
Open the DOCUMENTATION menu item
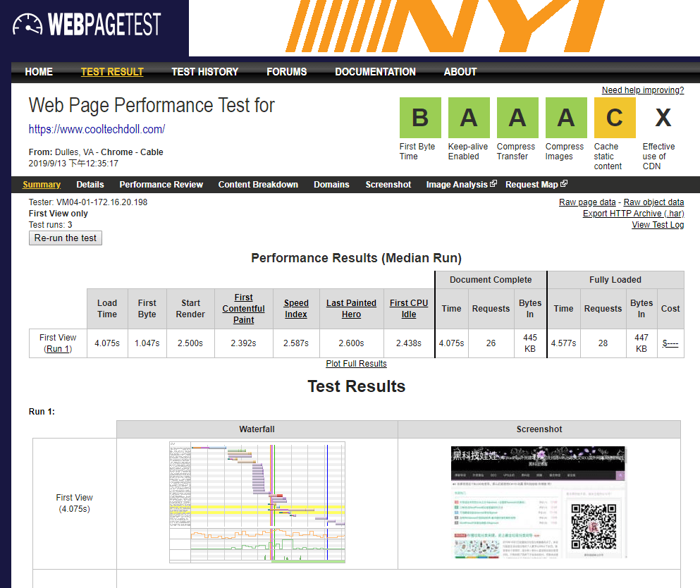376,72
